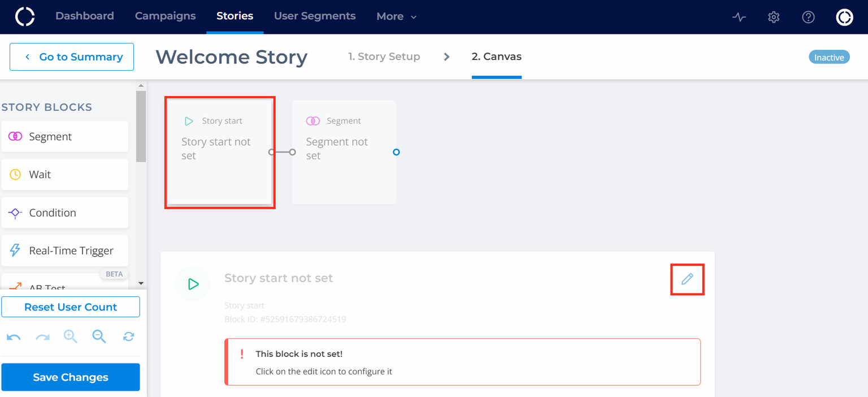Click the story blocks scrollbar down arrow
The width and height of the screenshot is (868, 397).
pyautogui.click(x=141, y=283)
